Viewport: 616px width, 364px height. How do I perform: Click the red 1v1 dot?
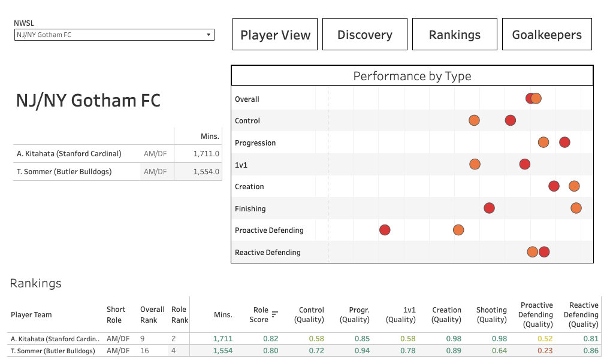coord(524,164)
